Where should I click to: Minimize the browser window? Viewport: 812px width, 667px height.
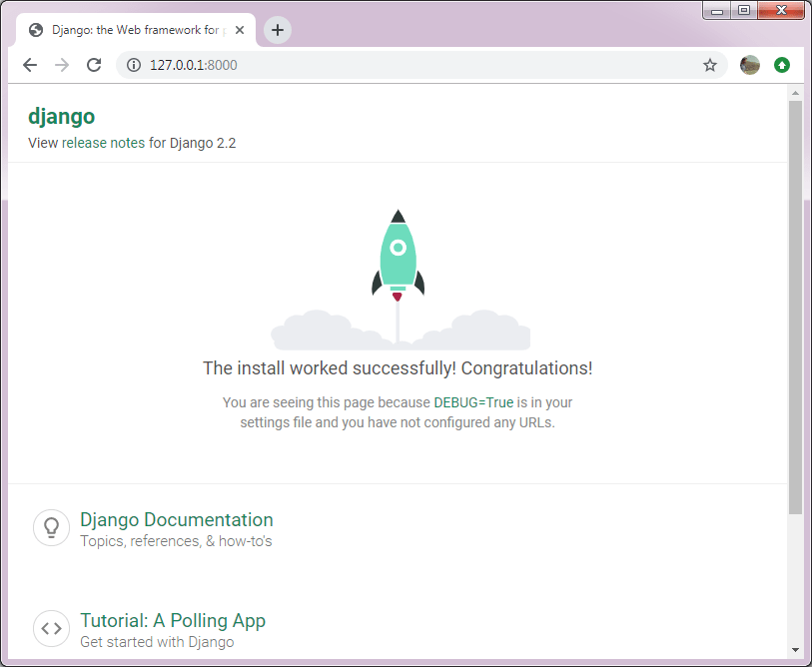(x=717, y=10)
